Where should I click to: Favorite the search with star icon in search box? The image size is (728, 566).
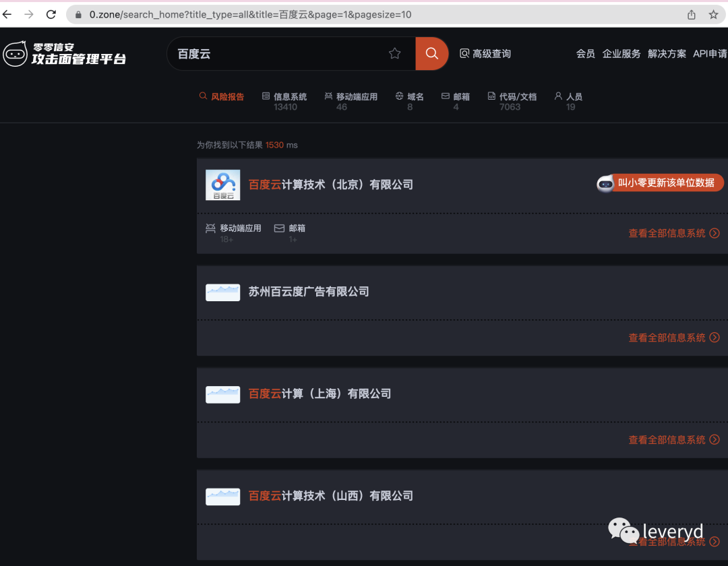click(394, 54)
